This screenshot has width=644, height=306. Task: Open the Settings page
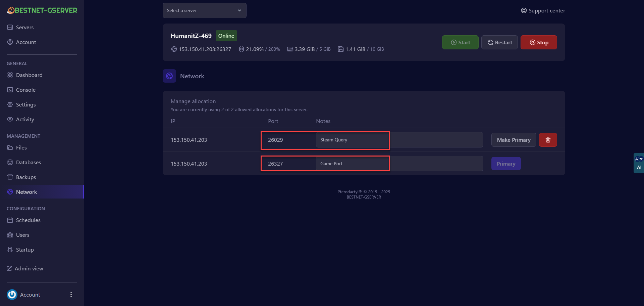(x=26, y=104)
